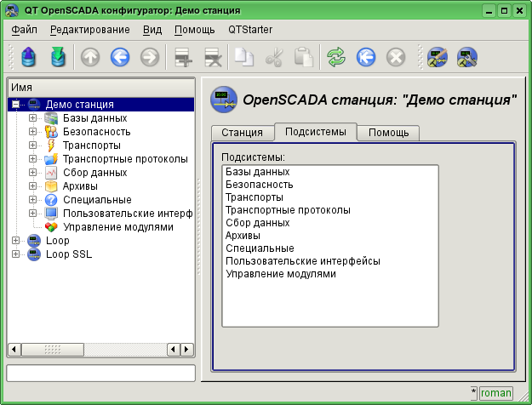Expand the Loop SSL tree node
The width and height of the screenshot is (532, 405).
pyautogui.click(x=15, y=254)
